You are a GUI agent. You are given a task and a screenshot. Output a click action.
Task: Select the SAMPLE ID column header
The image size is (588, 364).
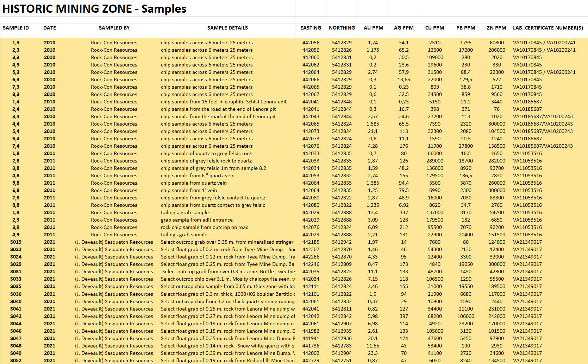coord(16,28)
